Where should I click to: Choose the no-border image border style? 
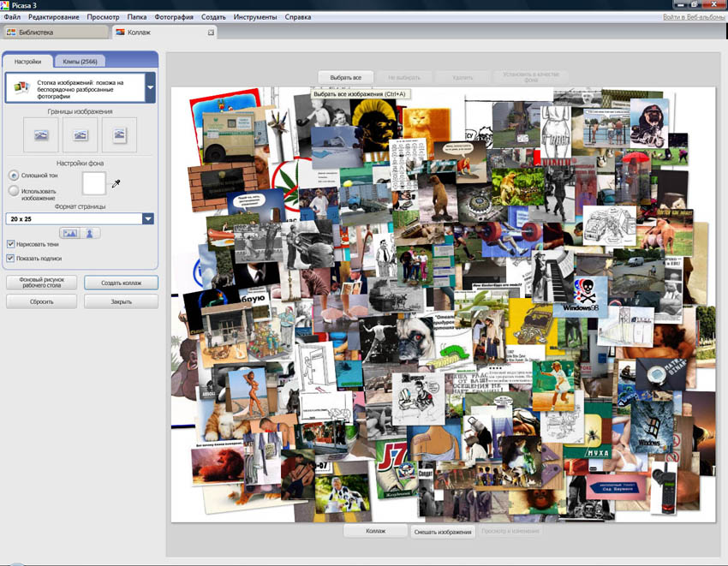point(41,134)
